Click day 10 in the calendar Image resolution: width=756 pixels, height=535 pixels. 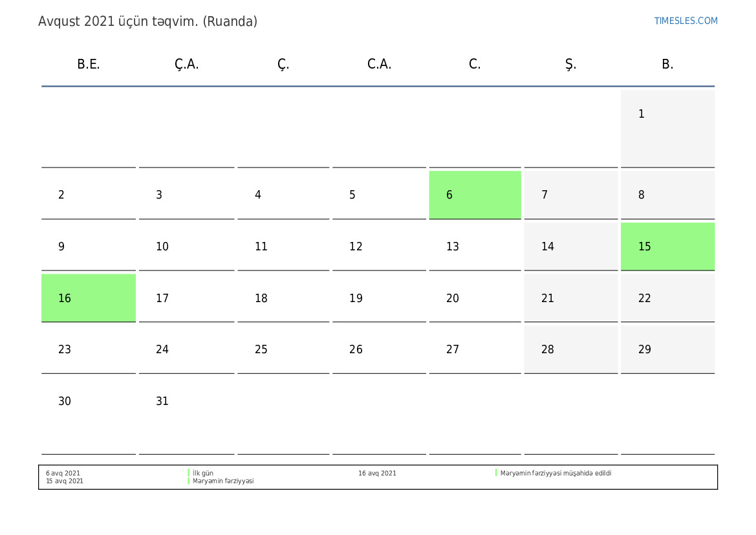pos(187,246)
